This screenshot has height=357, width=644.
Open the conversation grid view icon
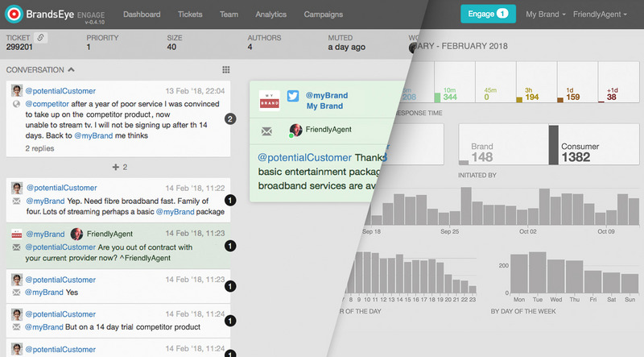coord(226,69)
